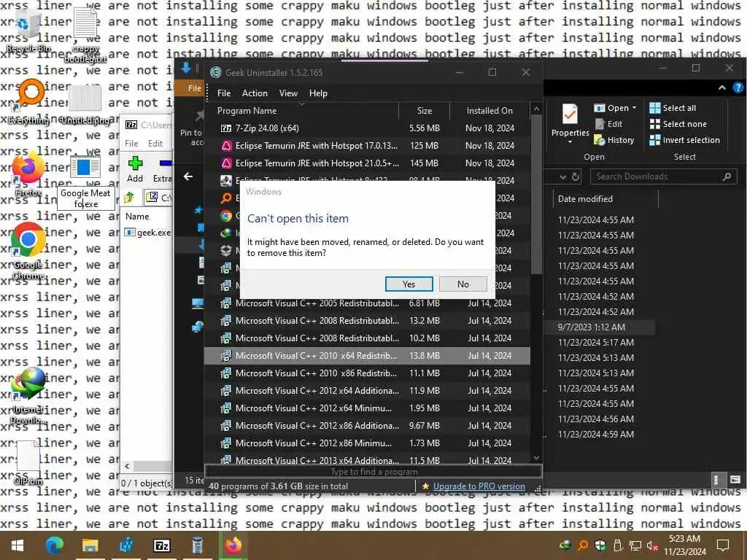
Task: Click Select all in Explorer ribbon
Action: click(x=672, y=108)
